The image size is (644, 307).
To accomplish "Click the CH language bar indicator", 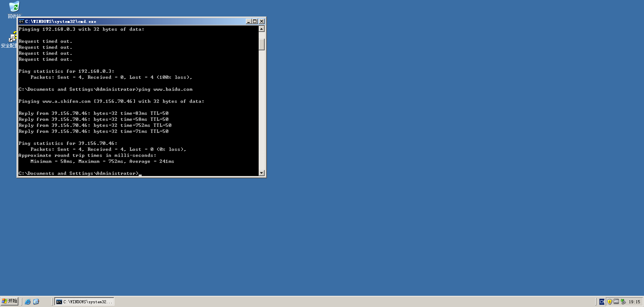I will click(x=602, y=302).
